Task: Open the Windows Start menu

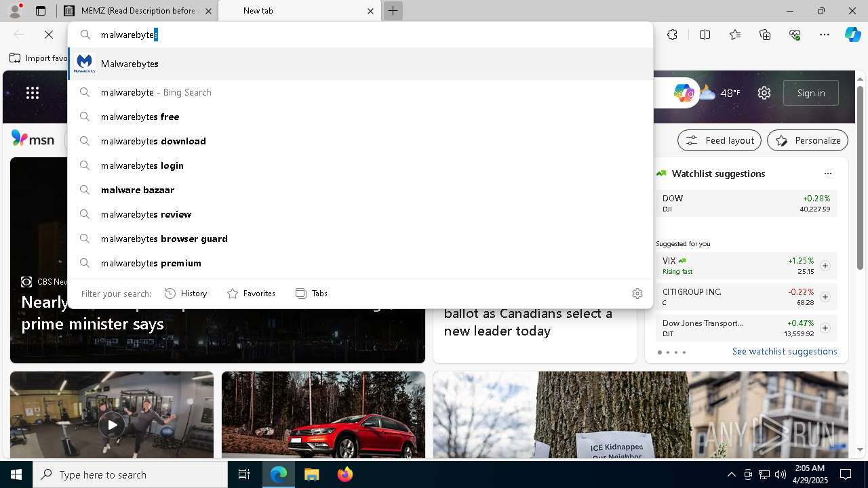Action: [16, 474]
